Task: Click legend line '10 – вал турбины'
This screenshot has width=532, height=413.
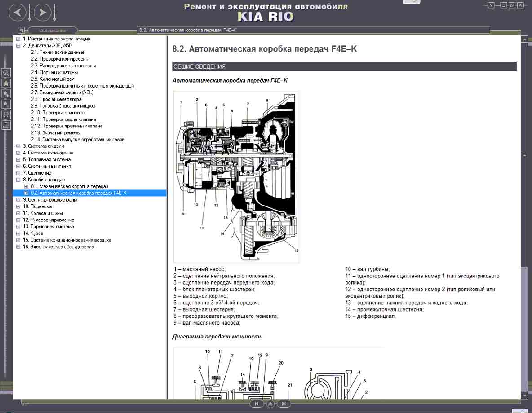Action: (x=368, y=269)
